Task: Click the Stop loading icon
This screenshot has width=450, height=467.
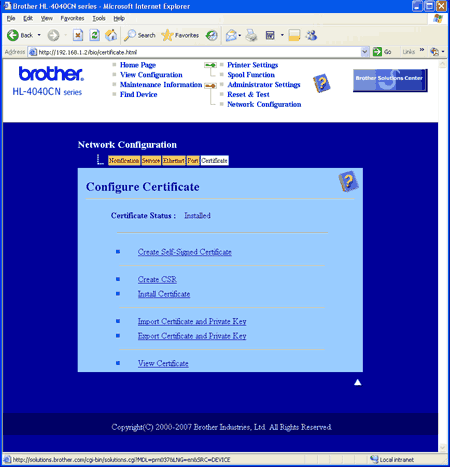Action: click(x=78, y=35)
